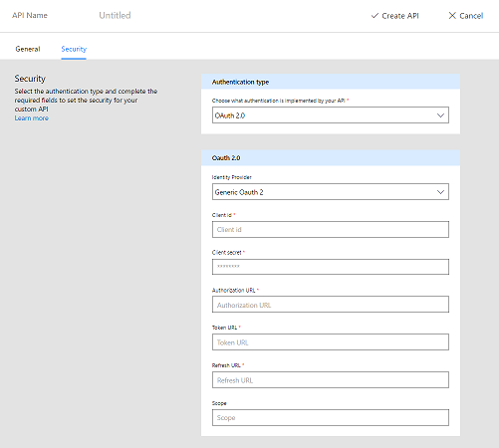This screenshot has height=448, width=499.
Task: Click the Oauth 2.0 section header
Action: (331, 158)
